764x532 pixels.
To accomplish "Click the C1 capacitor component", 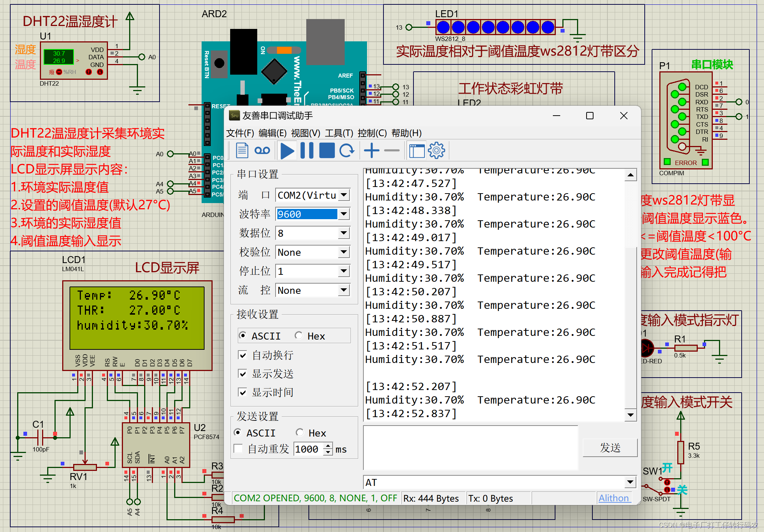I will click(x=41, y=438).
